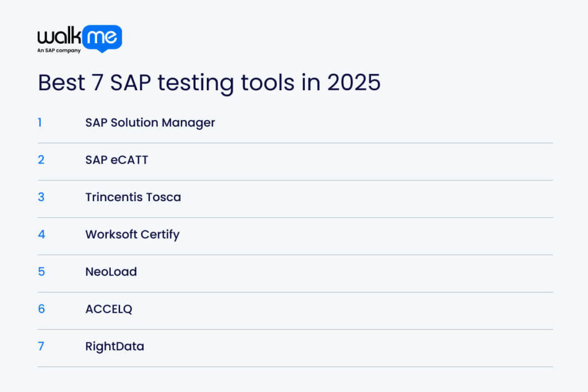This screenshot has height=392, width=588.
Task: Click the number 7 beside RightData
Action: coord(41,346)
